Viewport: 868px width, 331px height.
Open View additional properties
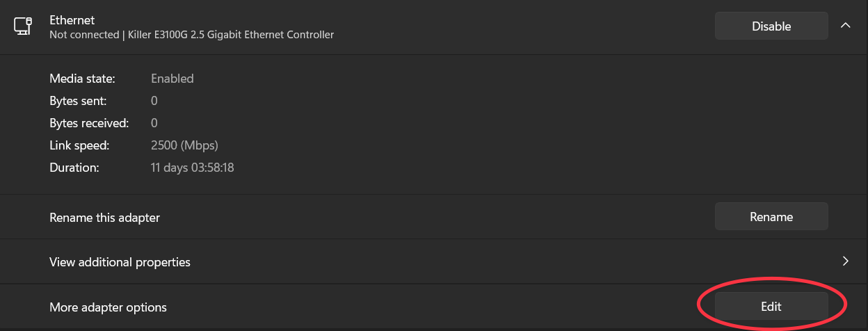tap(434, 262)
